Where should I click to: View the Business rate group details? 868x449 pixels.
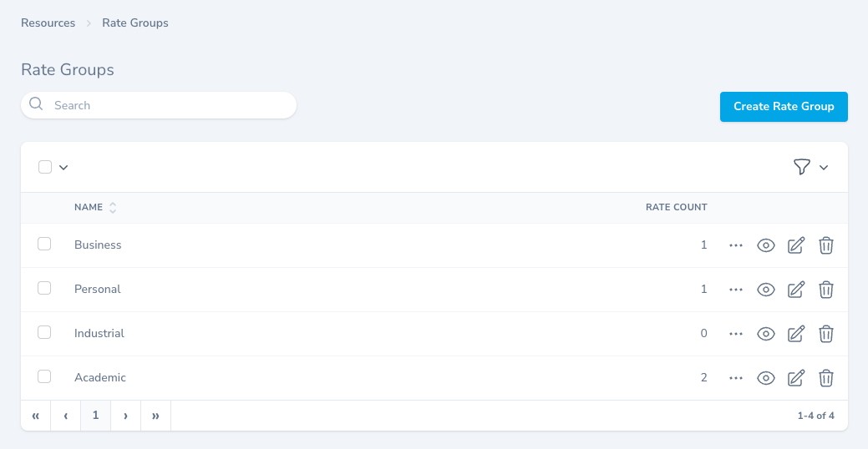765,245
